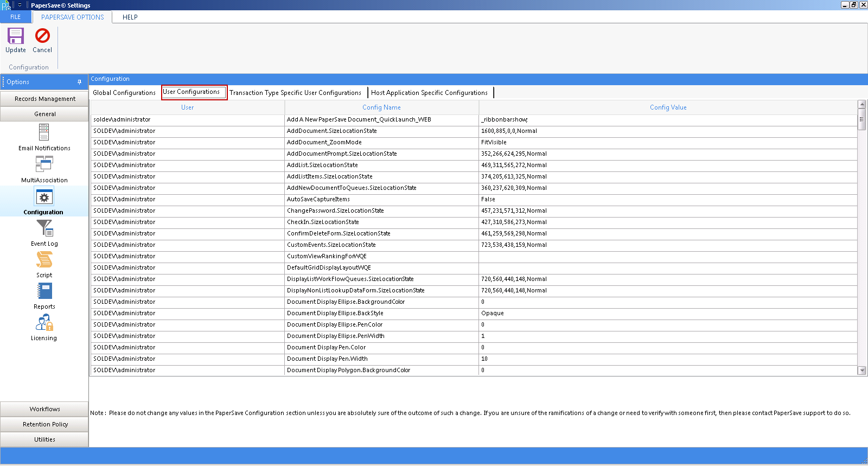Click the 374,205,613,325,Normal value

pyautogui.click(x=668, y=177)
